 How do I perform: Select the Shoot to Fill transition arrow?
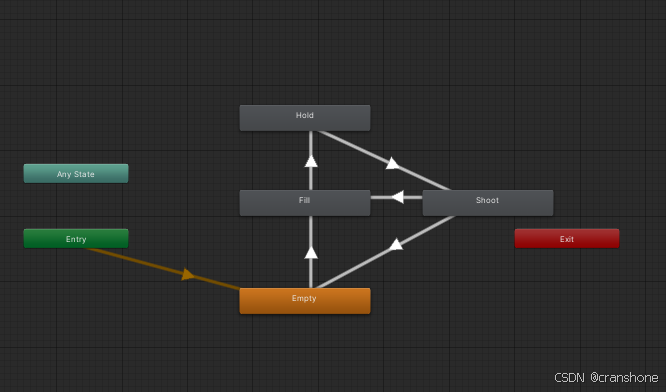coord(397,197)
